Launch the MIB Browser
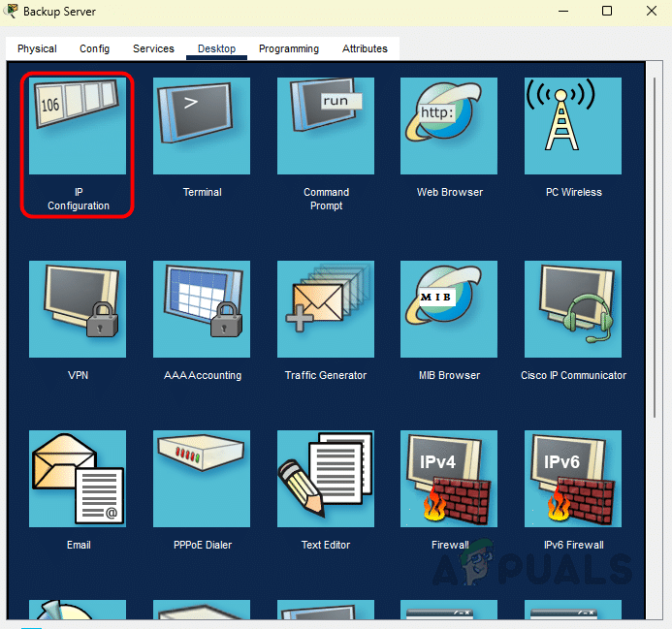This screenshot has width=672, height=629. pos(449,309)
